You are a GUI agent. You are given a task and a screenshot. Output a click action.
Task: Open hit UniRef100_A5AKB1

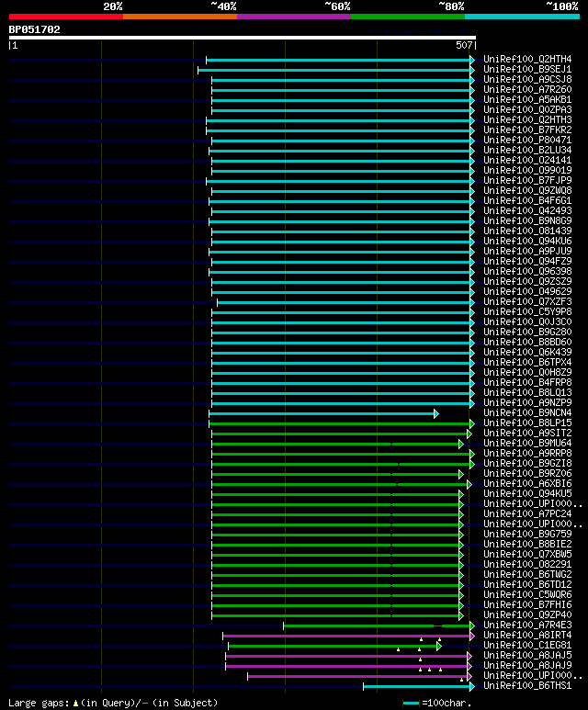click(x=527, y=99)
